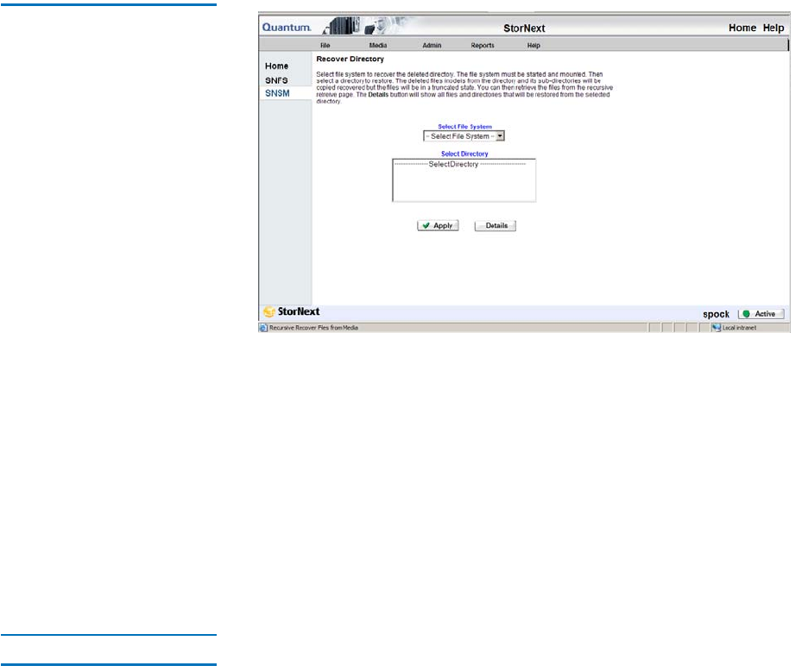Image resolution: width=808 pixels, height=672 pixels.
Task: Click the Details button
Action: click(496, 225)
